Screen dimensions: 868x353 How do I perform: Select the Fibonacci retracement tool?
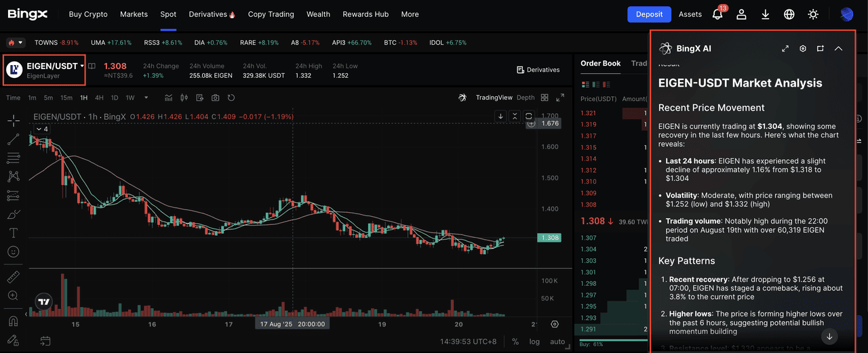click(13, 158)
